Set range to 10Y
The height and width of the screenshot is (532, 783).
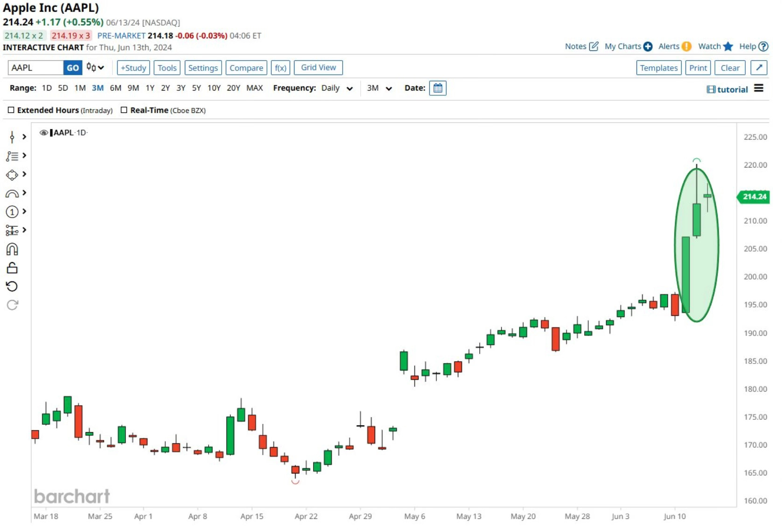pyautogui.click(x=214, y=88)
